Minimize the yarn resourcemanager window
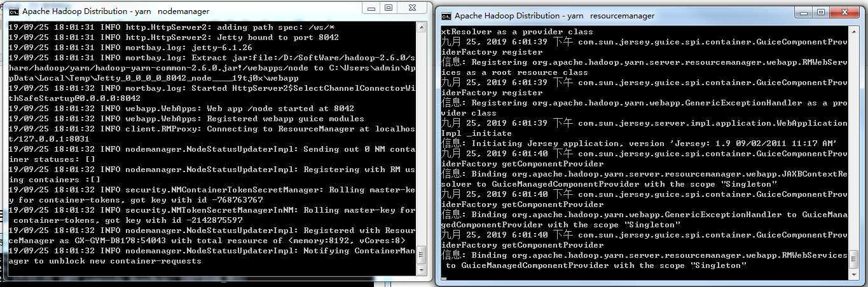The image size is (868, 287). tap(804, 12)
